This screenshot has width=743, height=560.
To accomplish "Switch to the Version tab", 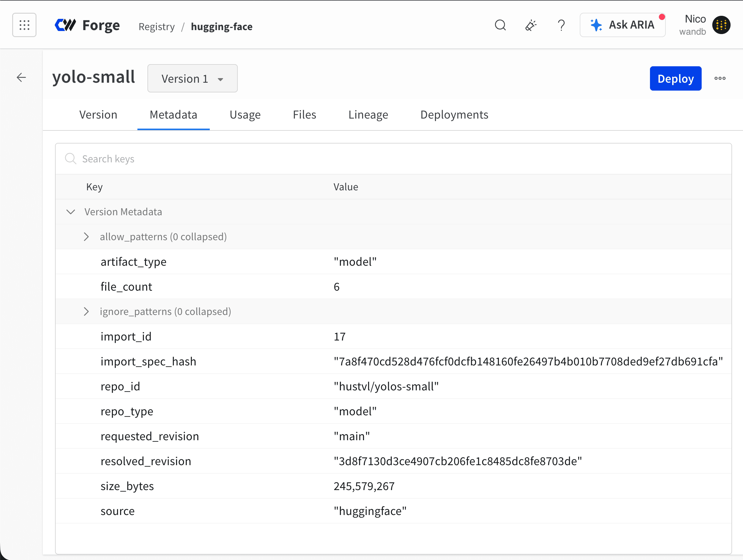I will point(98,115).
